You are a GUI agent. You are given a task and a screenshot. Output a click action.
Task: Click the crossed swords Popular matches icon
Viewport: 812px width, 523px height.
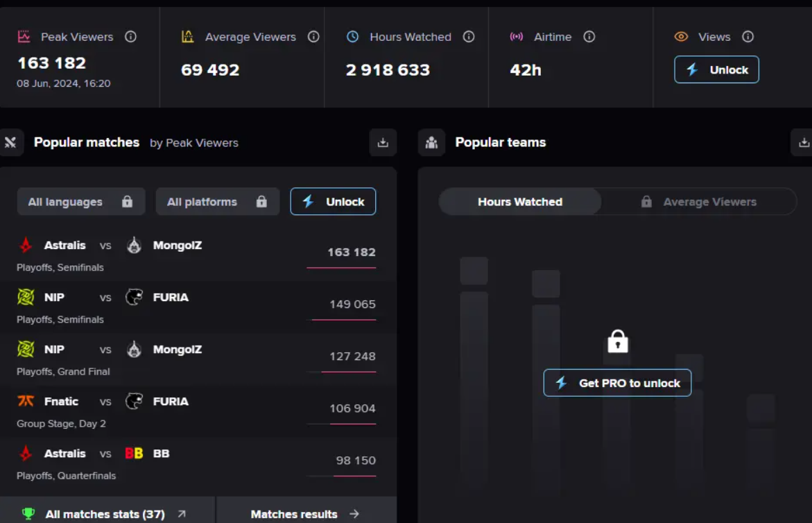click(11, 143)
